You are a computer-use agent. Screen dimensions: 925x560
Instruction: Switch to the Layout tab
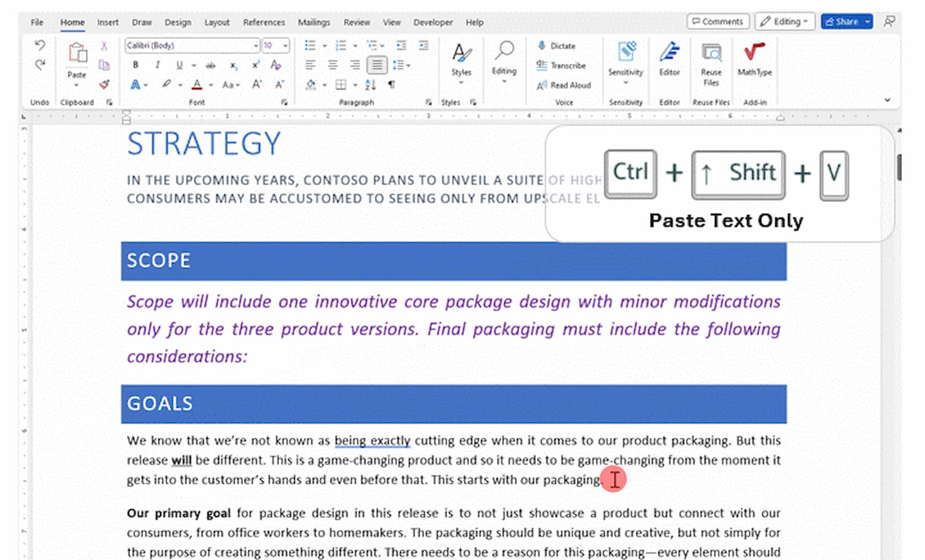(x=217, y=22)
